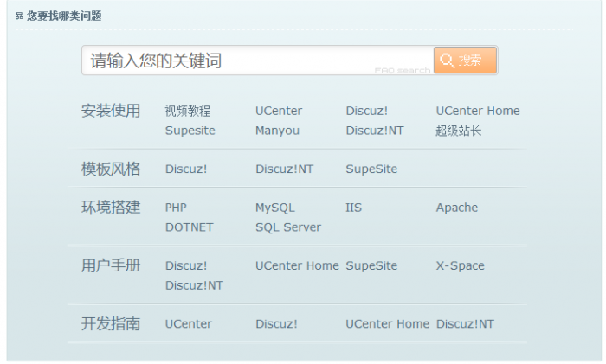
Task: Open 超级站长 link
Action: point(459,131)
